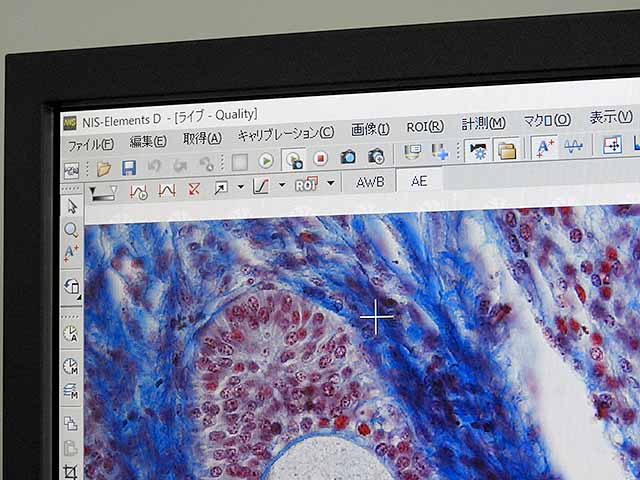Toggle the camera settings gear icon
Viewport: 640px width, 480px height.
click(478, 150)
